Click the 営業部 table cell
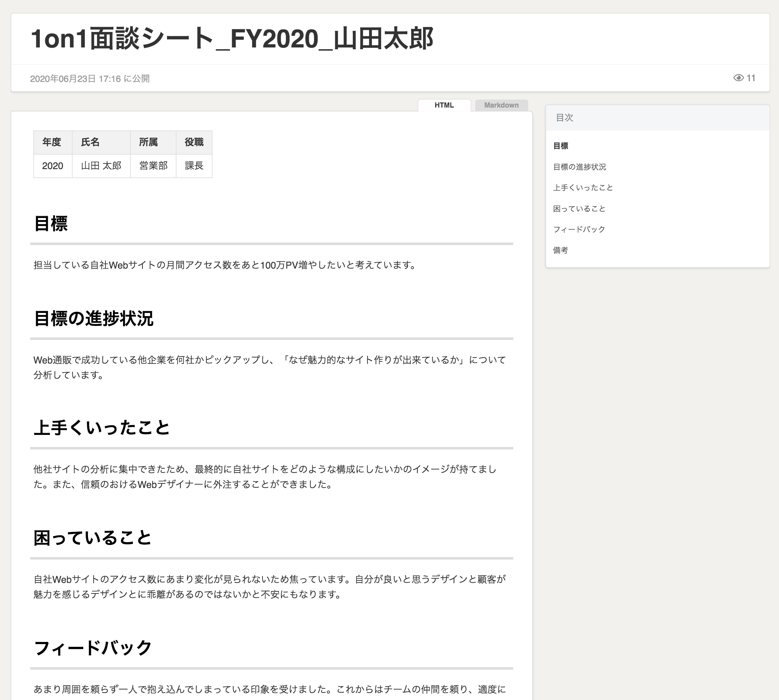The height and width of the screenshot is (700, 779). point(153,166)
